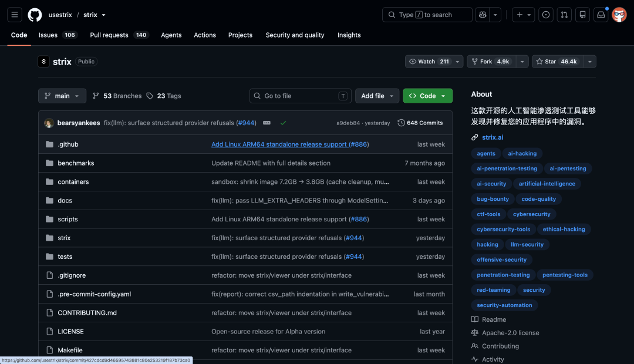The width and height of the screenshot is (634, 364).
Task: Expand the Fork options dropdown arrow
Action: tap(522, 62)
